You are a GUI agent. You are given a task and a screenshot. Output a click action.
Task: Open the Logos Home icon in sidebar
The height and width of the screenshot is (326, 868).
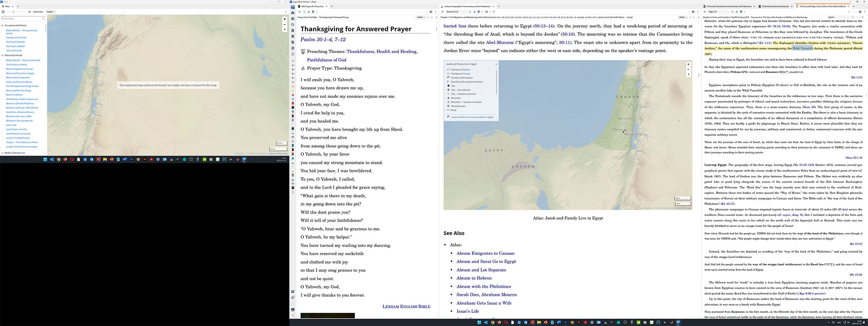tap(293, 13)
